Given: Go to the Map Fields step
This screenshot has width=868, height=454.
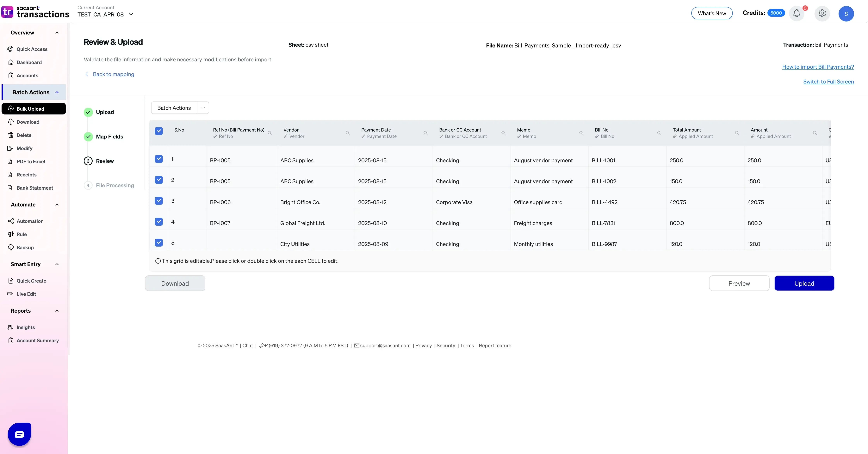Looking at the screenshot, I should click(x=103, y=136).
